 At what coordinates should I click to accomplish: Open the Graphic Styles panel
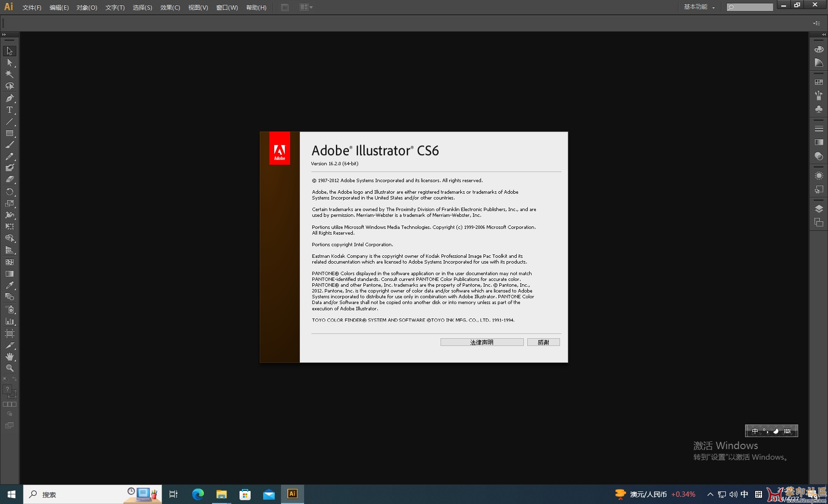819,189
